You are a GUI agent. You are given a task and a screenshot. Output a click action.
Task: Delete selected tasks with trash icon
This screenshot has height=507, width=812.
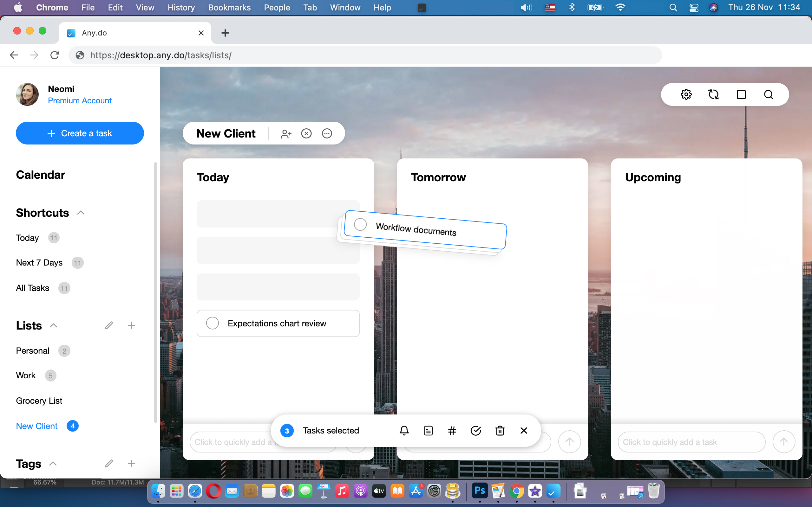(x=500, y=431)
